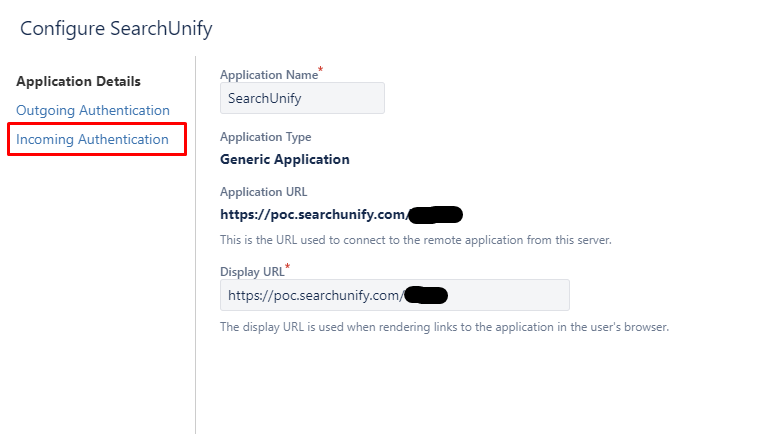Click the blacked-out part of Application URL

click(x=435, y=214)
